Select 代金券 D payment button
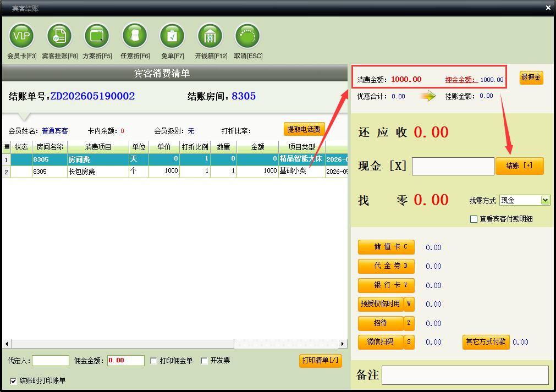Screen dimensions: 556x392 (x=386, y=266)
